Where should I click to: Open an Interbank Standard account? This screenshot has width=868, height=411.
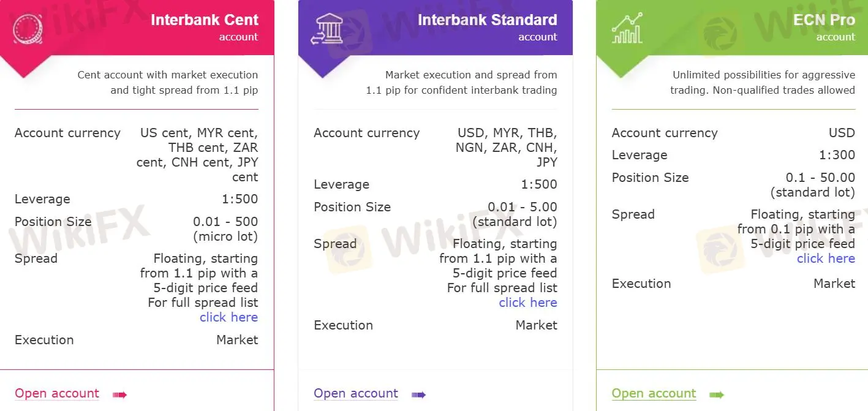[356, 393]
